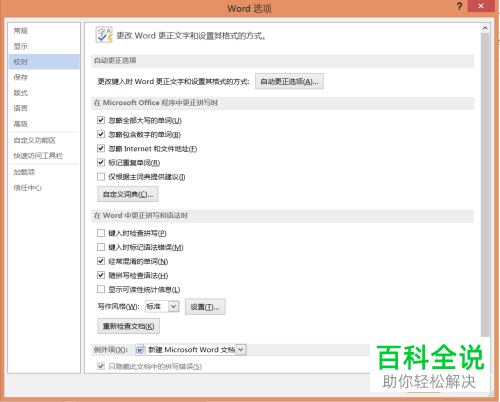Open the 信任中心 category
The height and width of the screenshot is (402, 500).
click(44, 188)
